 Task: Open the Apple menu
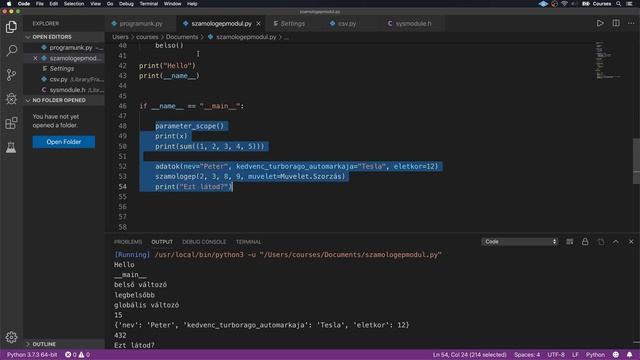pos(9,4)
